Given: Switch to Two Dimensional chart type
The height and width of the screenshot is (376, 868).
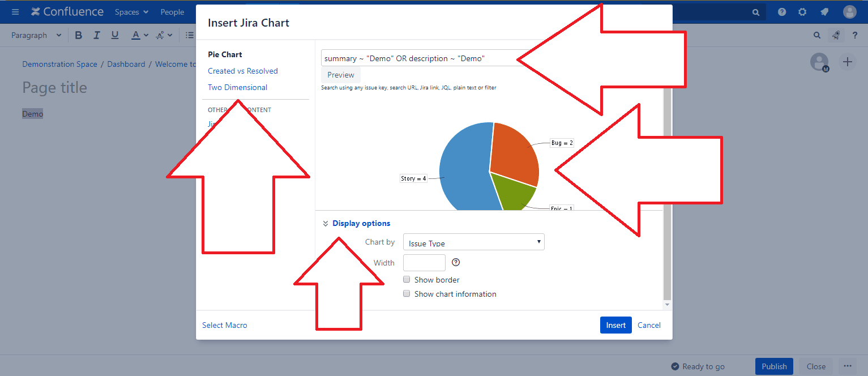Looking at the screenshot, I should 237,87.
